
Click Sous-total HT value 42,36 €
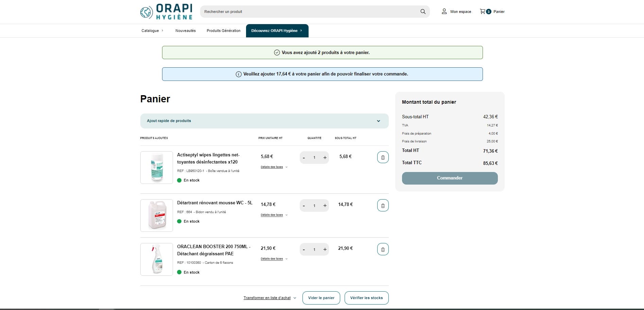pos(490,117)
